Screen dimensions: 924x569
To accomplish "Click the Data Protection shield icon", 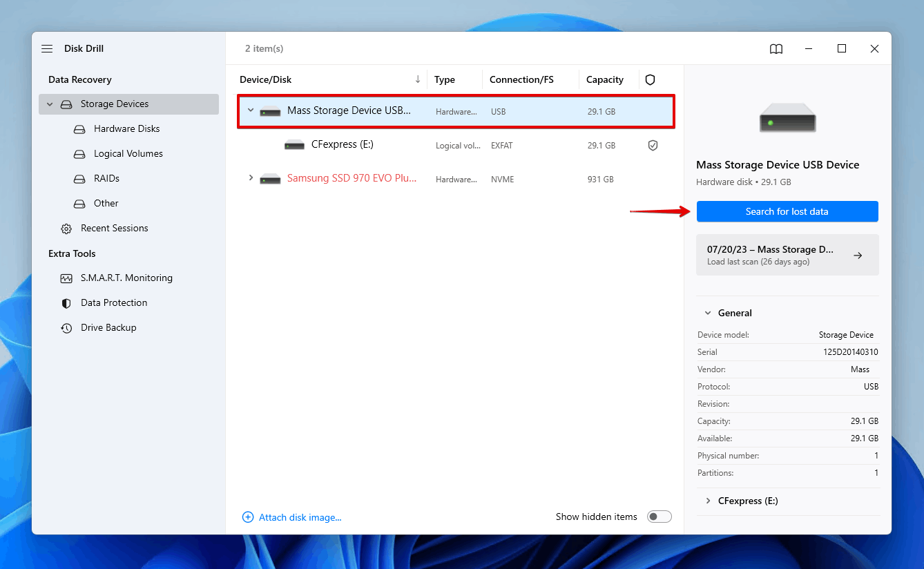I will [66, 303].
